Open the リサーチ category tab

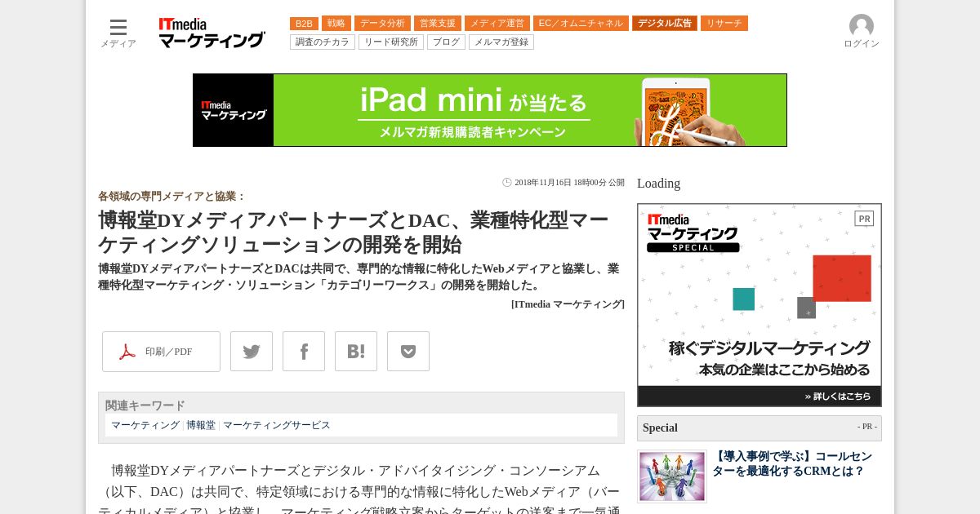[x=724, y=24]
